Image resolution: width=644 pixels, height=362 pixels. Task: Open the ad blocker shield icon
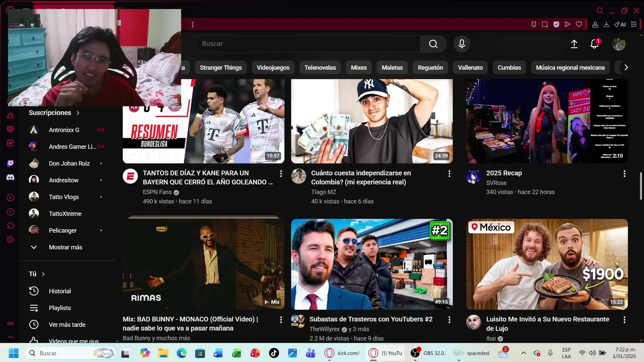(x=556, y=24)
